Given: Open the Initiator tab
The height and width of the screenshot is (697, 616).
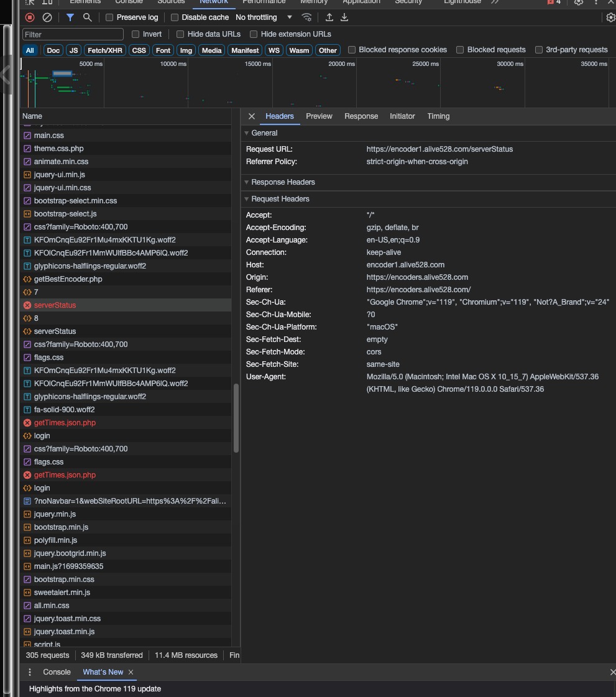Looking at the screenshot, I should click(x=402, y=116).
